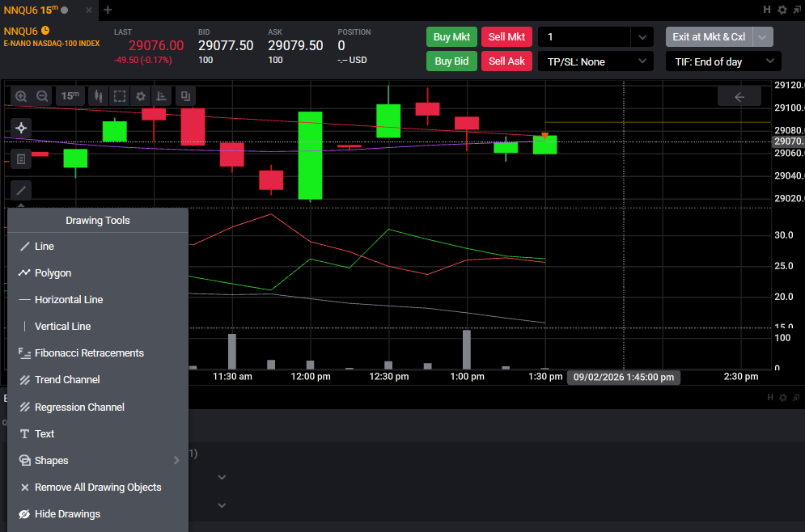
Task: Toggle Hide Drawings option
Action: (x=98, y=513)
